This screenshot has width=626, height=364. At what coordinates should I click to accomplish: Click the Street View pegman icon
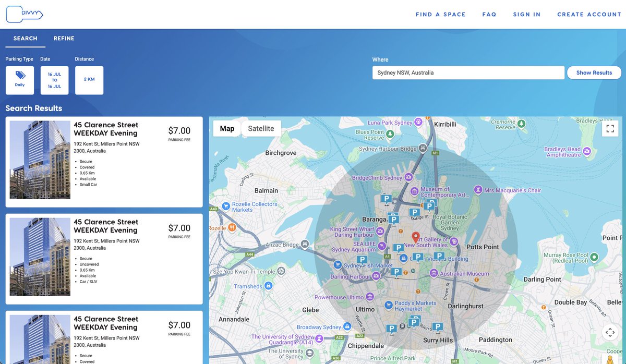click(610, 359)
